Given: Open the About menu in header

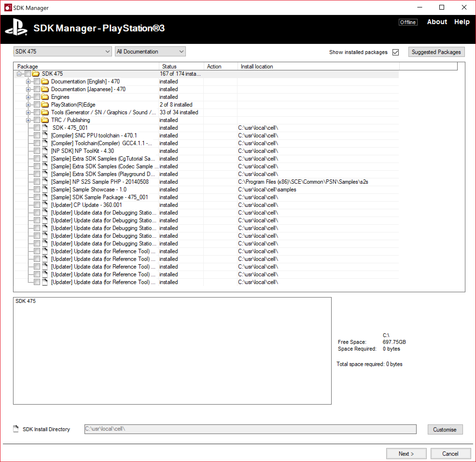Looking at the screenshot, I should [x=437, y=22].
